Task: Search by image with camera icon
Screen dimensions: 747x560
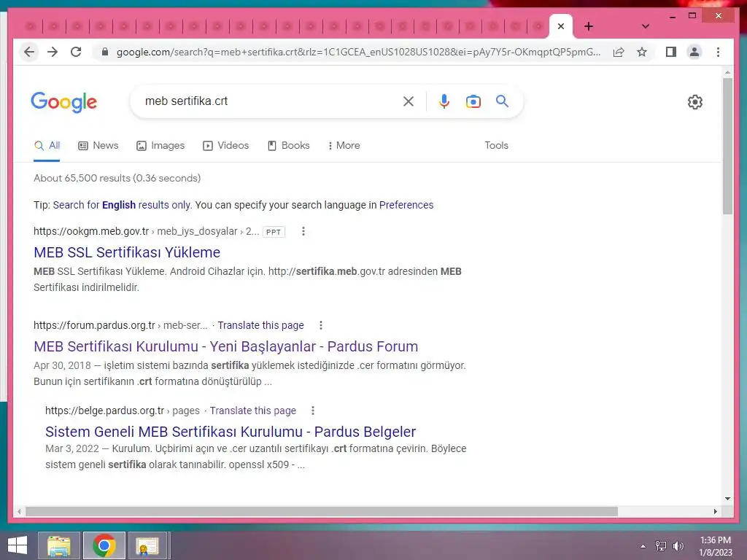Action: 473,101
